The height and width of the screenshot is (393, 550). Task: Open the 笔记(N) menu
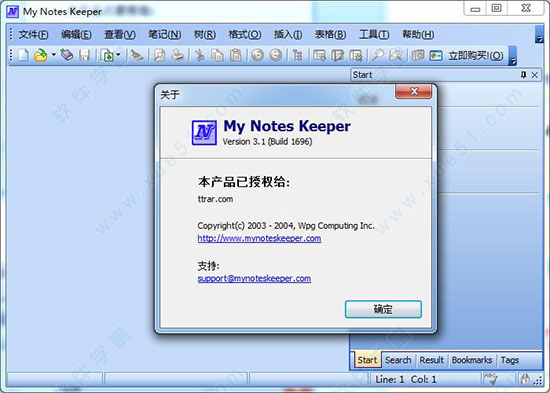165,34
